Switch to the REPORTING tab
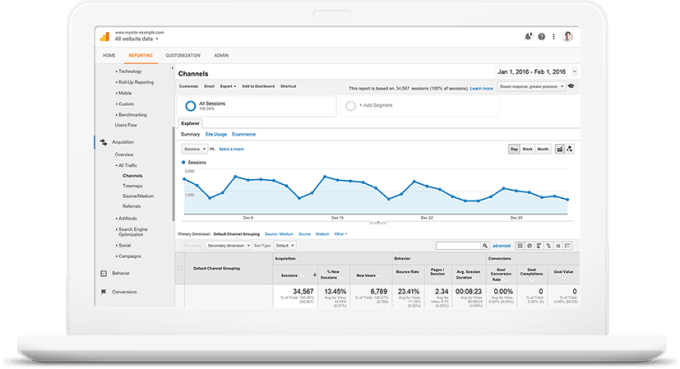The image size is (680, 369). [x=141, y=56]
